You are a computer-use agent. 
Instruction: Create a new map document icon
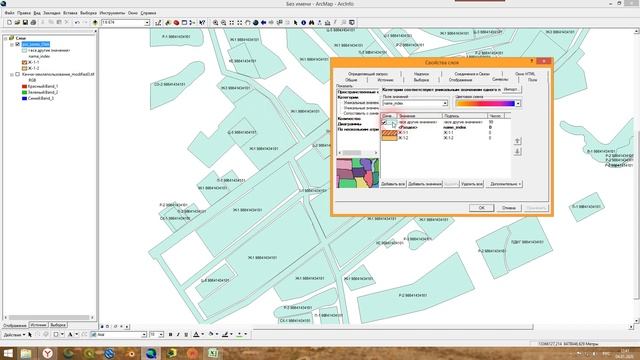[9, 22]
